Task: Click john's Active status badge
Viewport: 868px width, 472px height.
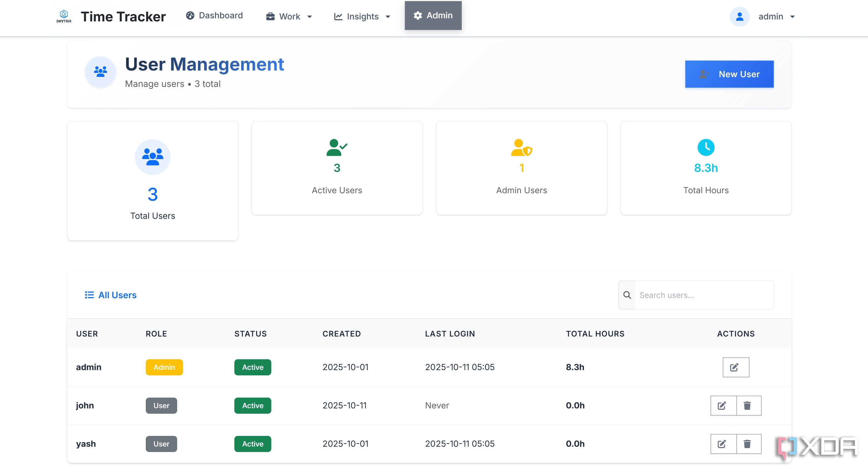Action: (253, 406)
